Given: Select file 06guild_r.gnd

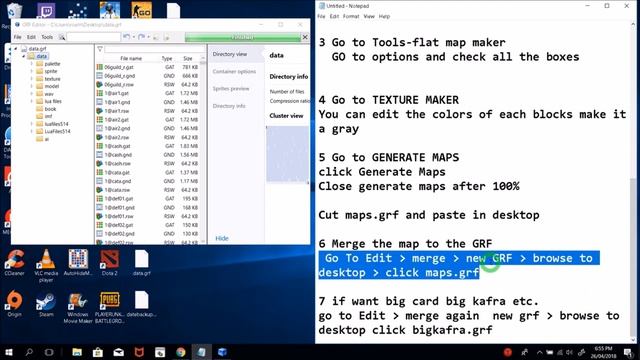Looking at the screenshot, I should pyautogui.click(x=119, y=76).
